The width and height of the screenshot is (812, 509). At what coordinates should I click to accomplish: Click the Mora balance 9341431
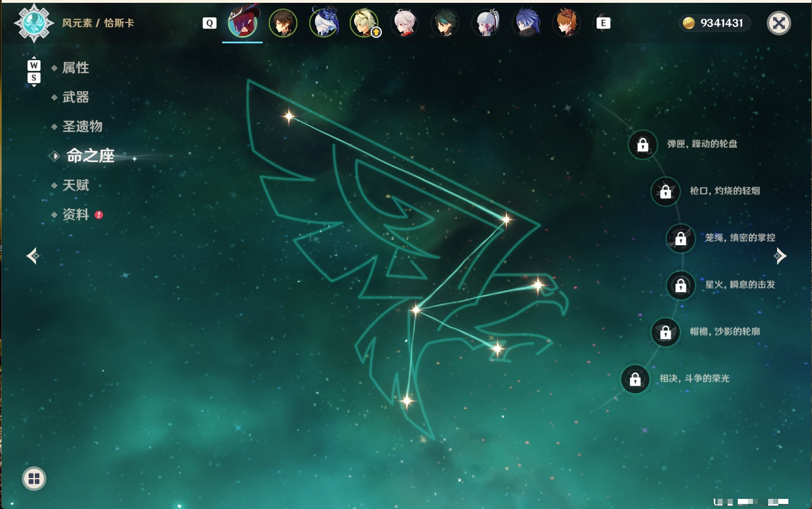(x=715, y=23)
